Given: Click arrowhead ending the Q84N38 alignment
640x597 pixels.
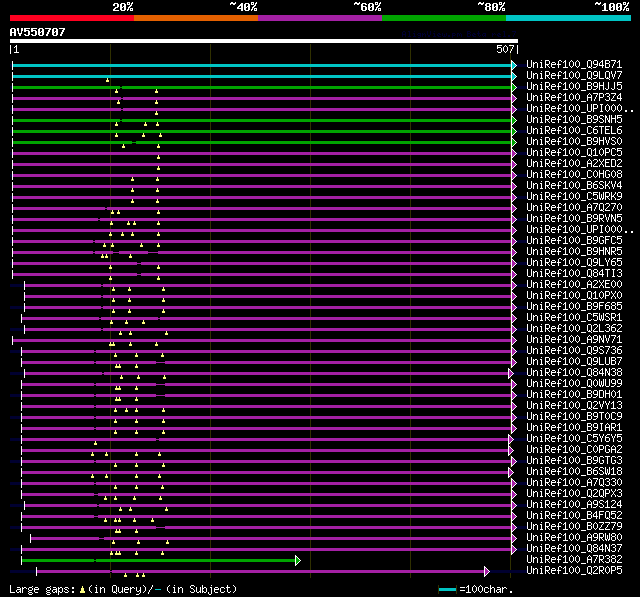Looking at the screenshot, I should pos(510,373).
